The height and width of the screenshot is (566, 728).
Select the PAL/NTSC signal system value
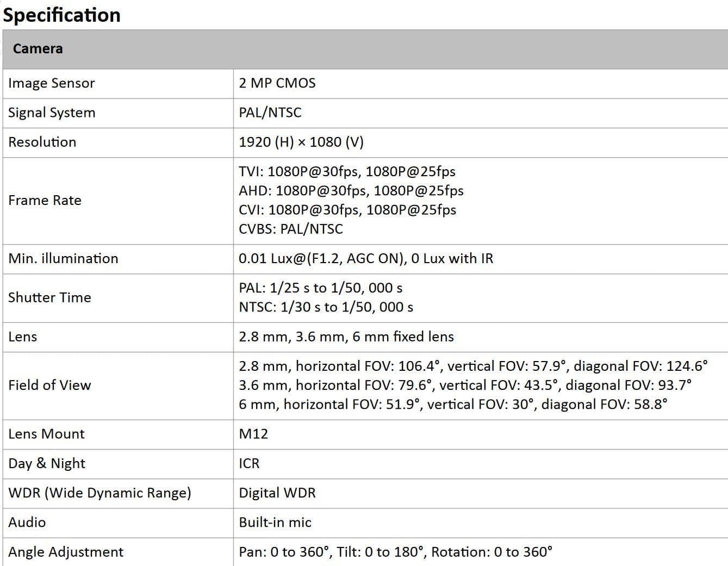270,113
